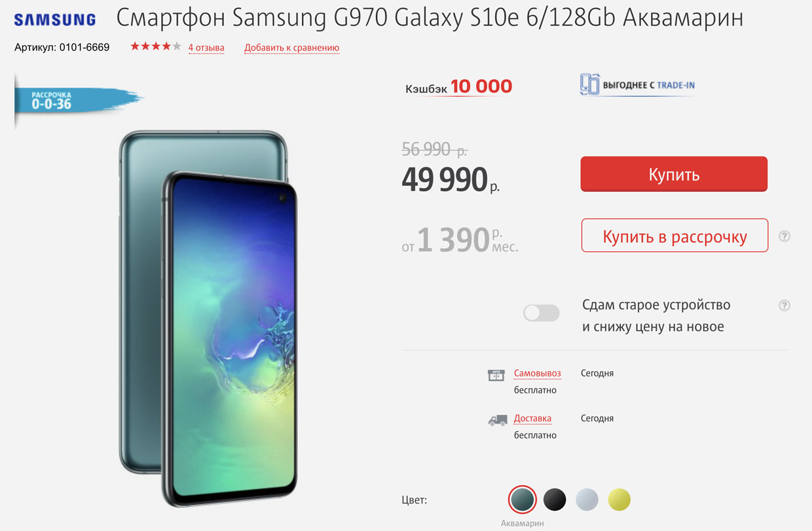Click the star rating icons

tap(156, 46)
